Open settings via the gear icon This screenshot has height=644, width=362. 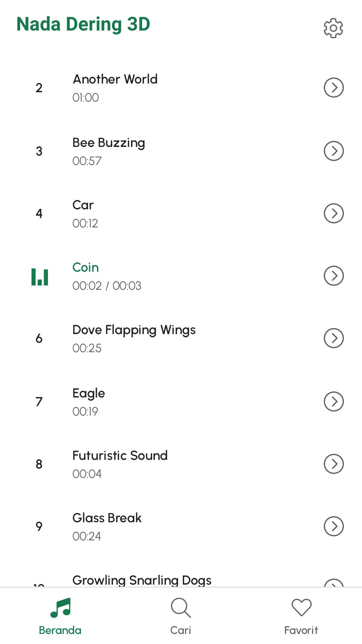pyautogui.click(x=333, y=28)
